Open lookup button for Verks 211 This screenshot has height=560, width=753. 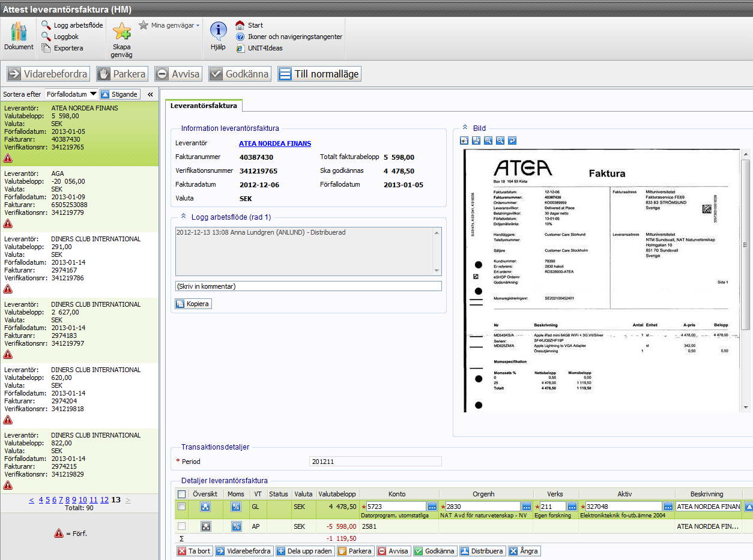click(572, 507)
